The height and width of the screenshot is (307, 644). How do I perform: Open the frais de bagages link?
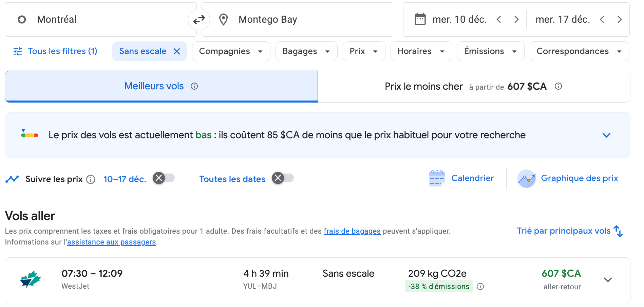[352, 231]
